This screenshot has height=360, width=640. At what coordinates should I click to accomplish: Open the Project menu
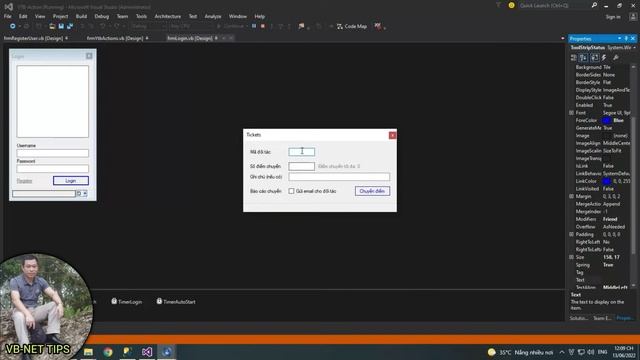[x=60, y=16]
